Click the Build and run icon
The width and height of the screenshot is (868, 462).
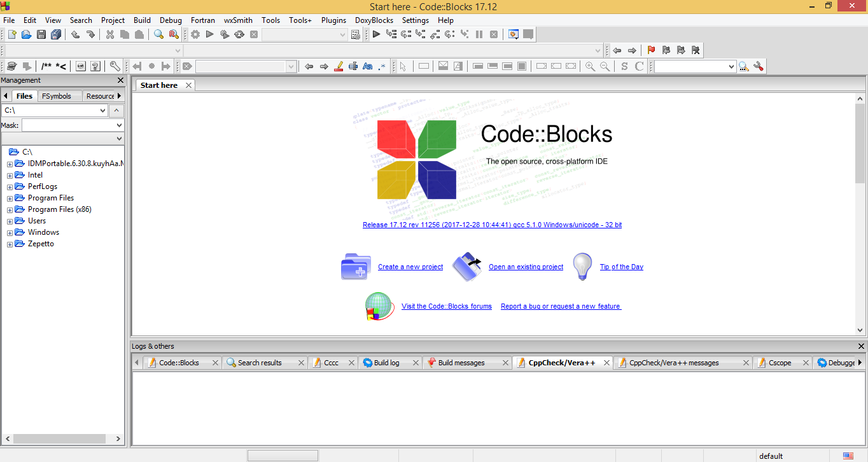[x=225, y=34]
